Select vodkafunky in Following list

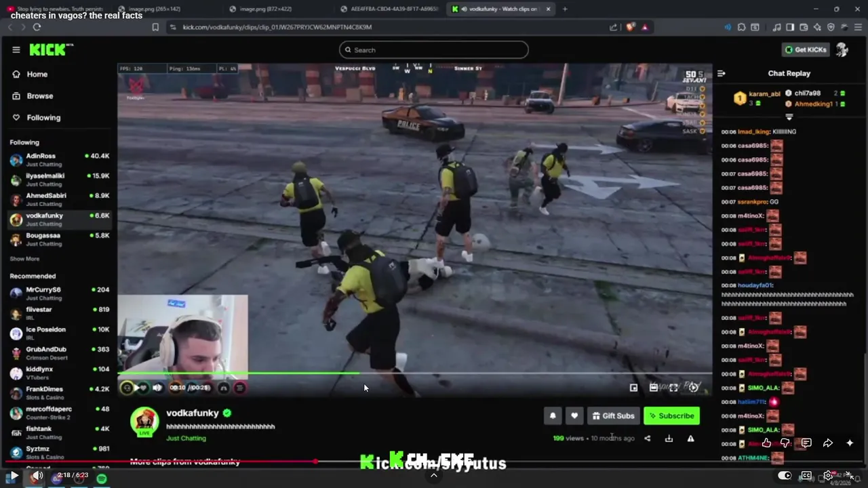[x=60, y=219]
